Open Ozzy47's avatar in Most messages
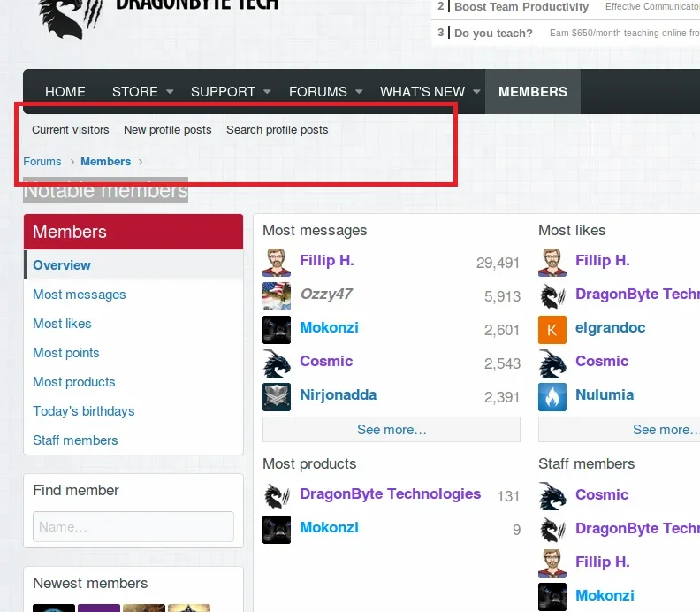700x612 pixels. [x=277, y=296]
